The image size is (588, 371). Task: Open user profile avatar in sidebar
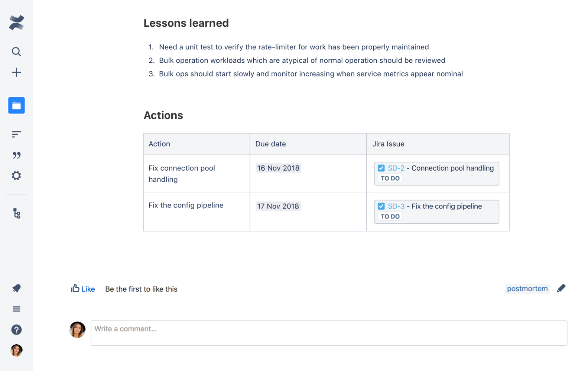tap(16, 350)
